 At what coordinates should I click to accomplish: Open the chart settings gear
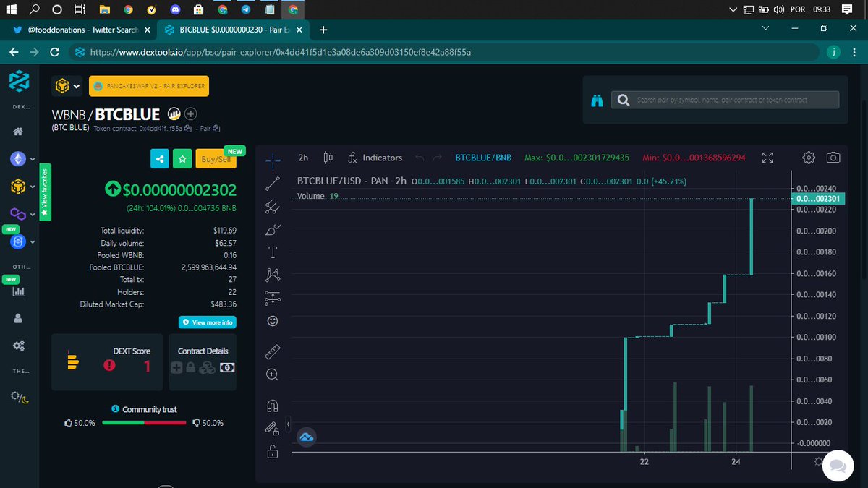pyautogui.click(x=809, y=158)
